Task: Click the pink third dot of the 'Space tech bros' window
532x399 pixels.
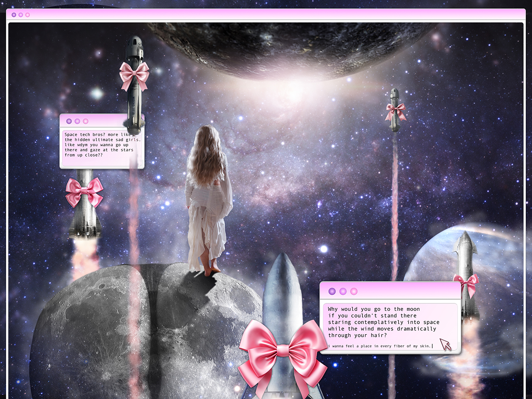Action: click(x=86, y=121)
